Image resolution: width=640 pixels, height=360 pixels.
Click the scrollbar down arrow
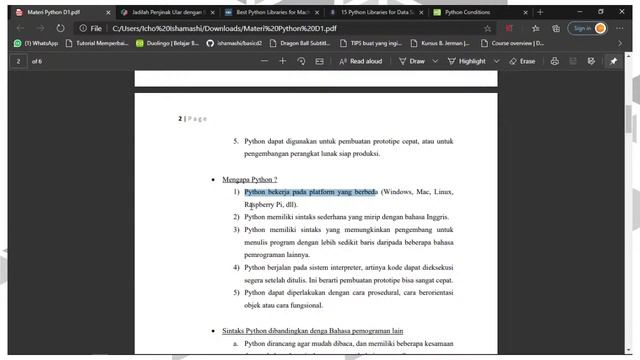click(x=629, y=350)
